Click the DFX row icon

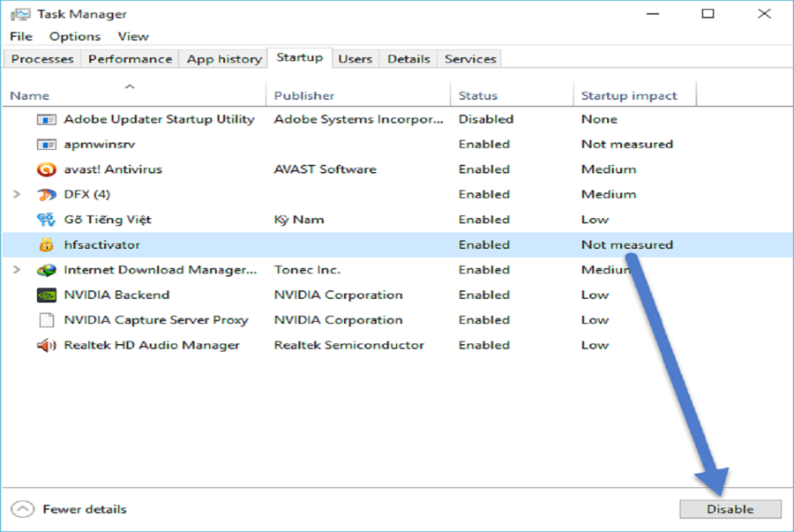pyautogui.click(x=47, y=194)
